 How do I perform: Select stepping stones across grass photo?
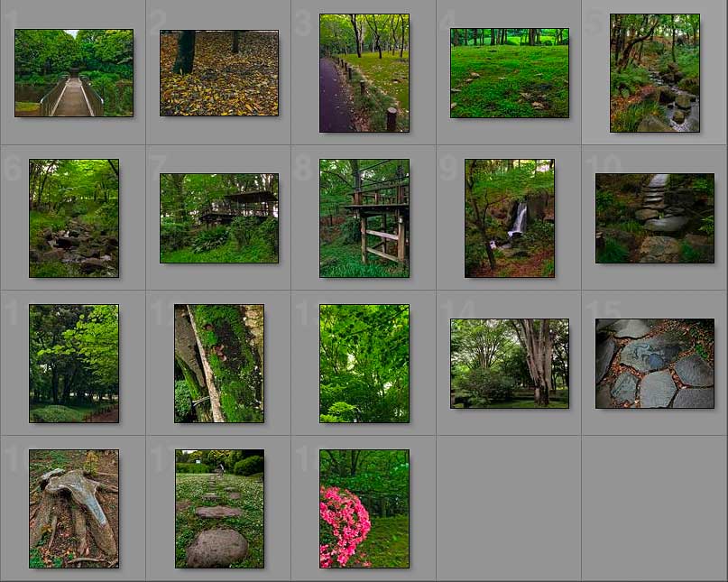pyautogui.click(x=219, y=509)
